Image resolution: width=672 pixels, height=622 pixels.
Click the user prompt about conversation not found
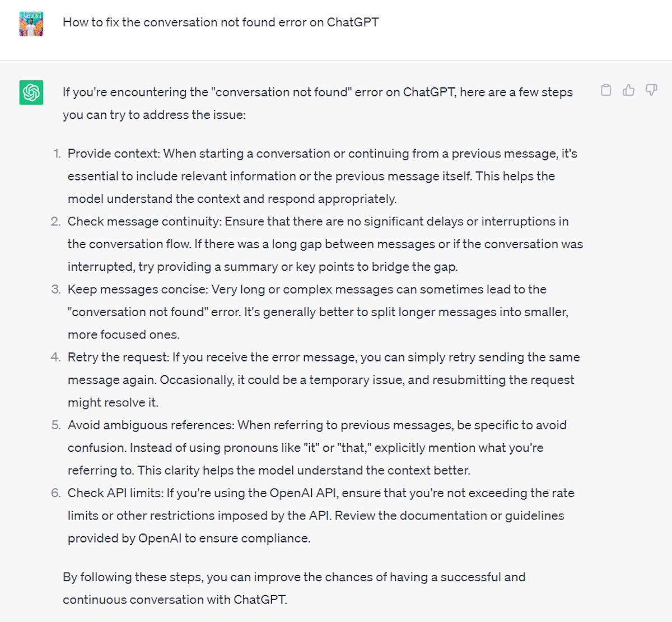pyautogui.click(x=221, y=22)
